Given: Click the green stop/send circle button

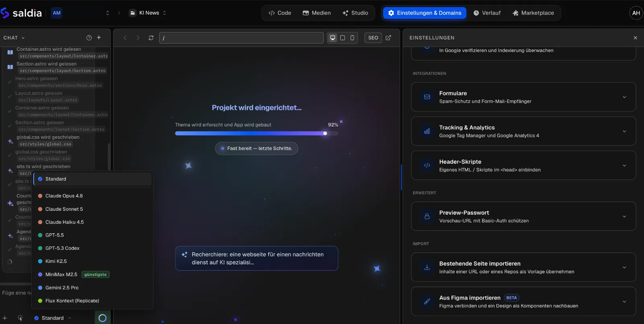Looking at the screenshot, I should (x=102, y=318).
